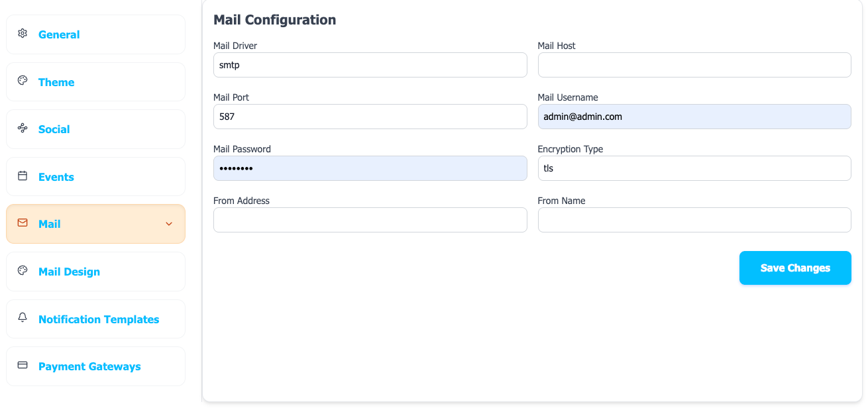Click the bell icon beside Notification Templates
The height and width of the screenshot is (408, 868).
tap(22, 317)
